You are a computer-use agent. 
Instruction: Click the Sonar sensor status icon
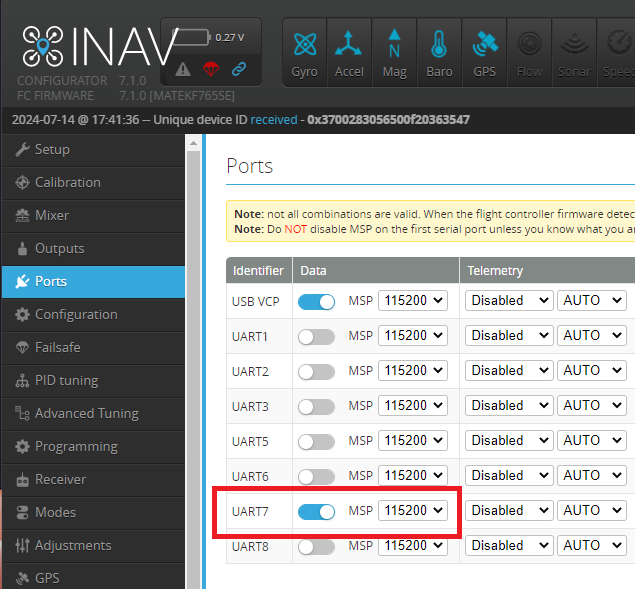[x=575, y=53]
